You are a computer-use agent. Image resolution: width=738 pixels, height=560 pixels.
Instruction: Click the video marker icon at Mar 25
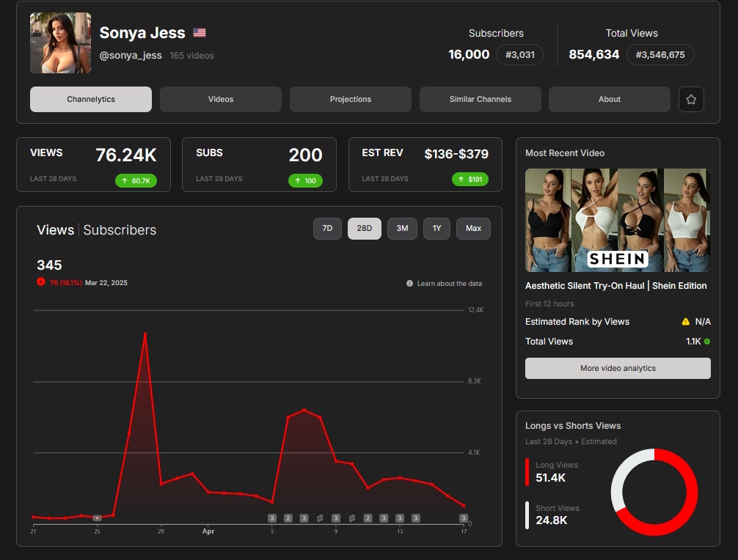point(97,518)
